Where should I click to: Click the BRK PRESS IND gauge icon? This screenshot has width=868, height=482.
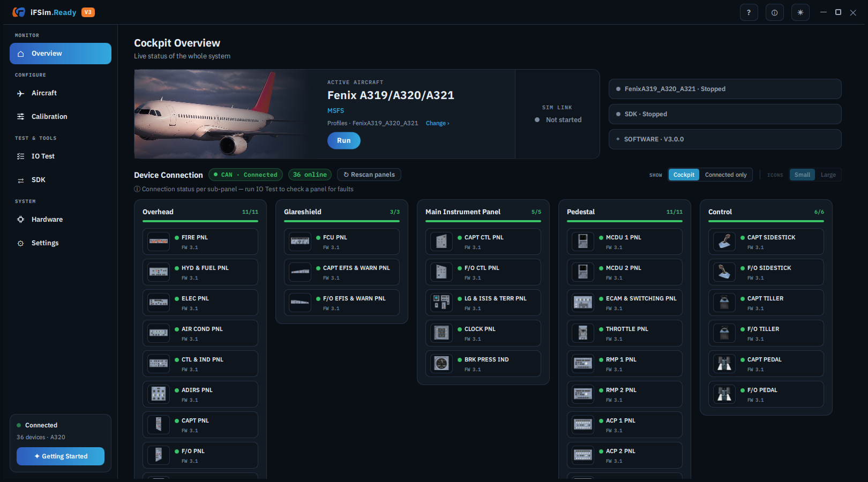tap(442, 364)
